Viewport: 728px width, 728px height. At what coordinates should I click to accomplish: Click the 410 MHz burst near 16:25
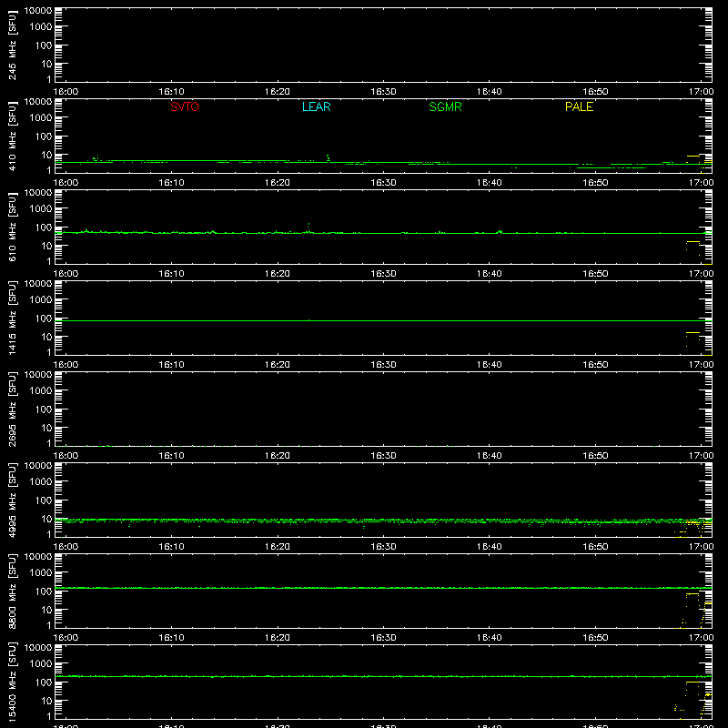coord(329,157)
